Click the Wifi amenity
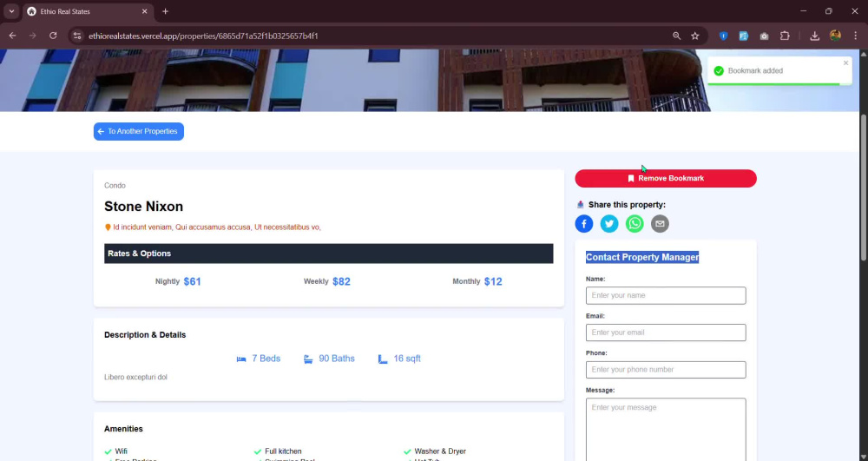 [x=115, y=451]
